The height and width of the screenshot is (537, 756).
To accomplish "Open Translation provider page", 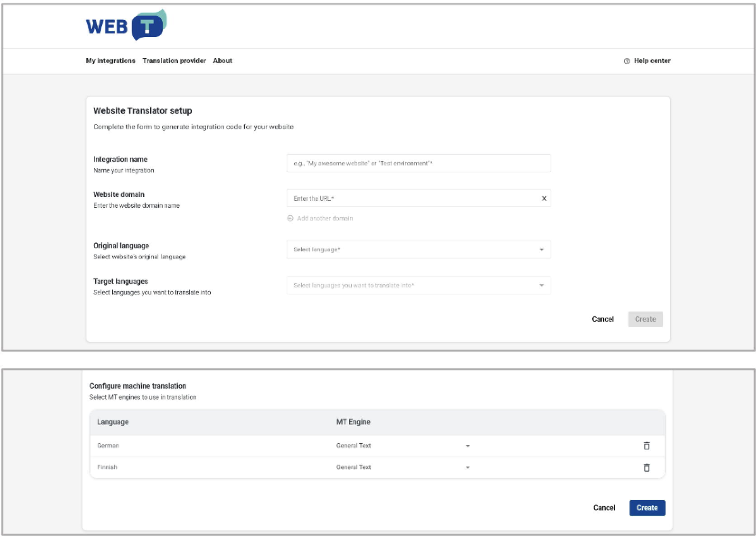I will tap(174, 61).
